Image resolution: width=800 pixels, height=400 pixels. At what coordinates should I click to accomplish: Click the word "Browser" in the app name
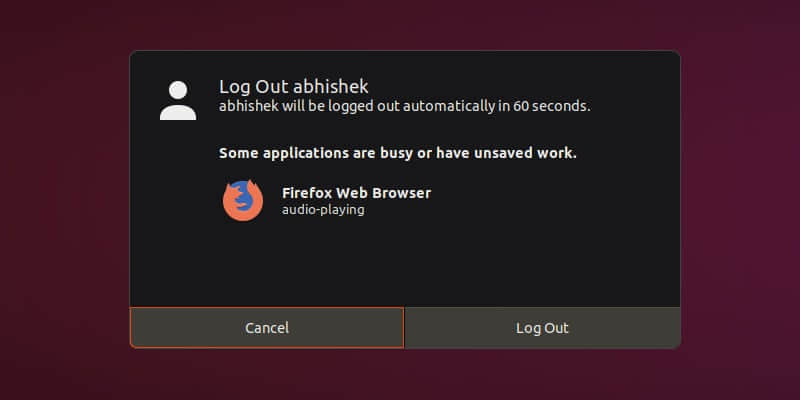tap(401, 192)
